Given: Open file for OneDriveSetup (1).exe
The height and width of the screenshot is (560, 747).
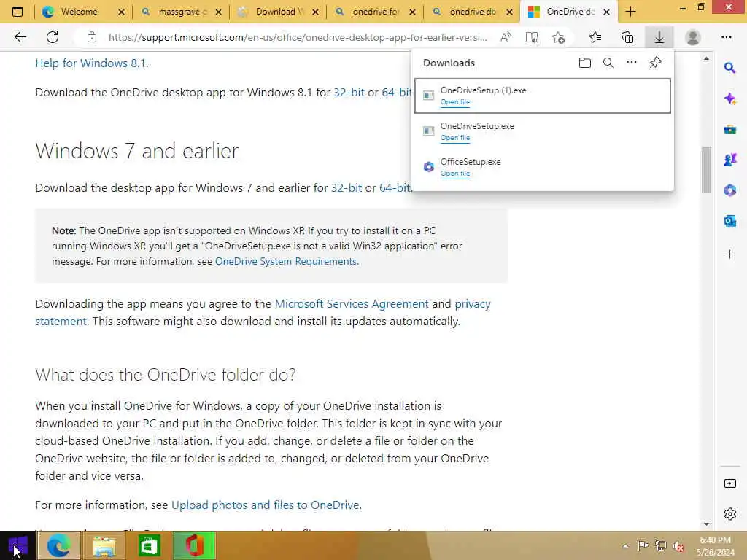Looking at the screenshot, I should (x=455, y=102).
